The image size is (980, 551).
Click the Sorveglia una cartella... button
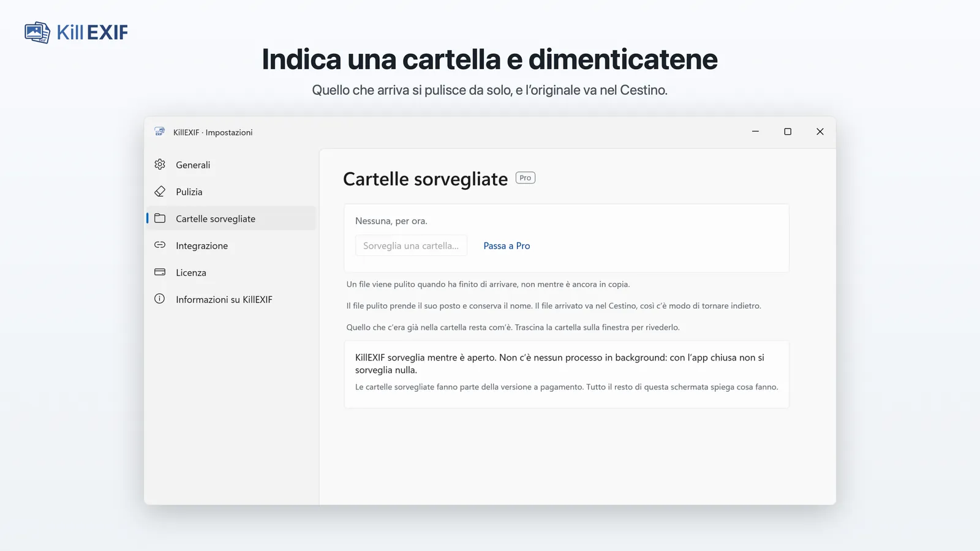[x=411, y=246]
